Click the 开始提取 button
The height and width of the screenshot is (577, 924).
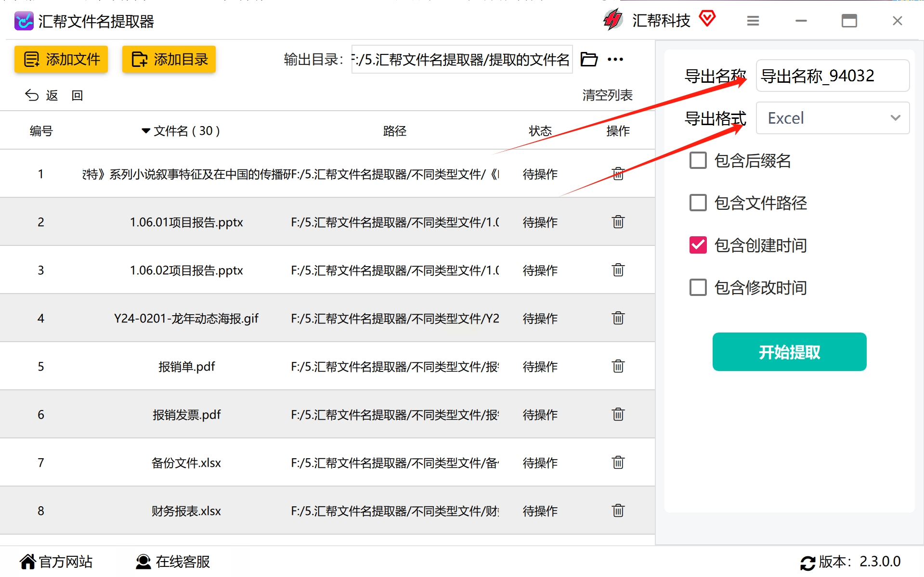coord(789,352)
